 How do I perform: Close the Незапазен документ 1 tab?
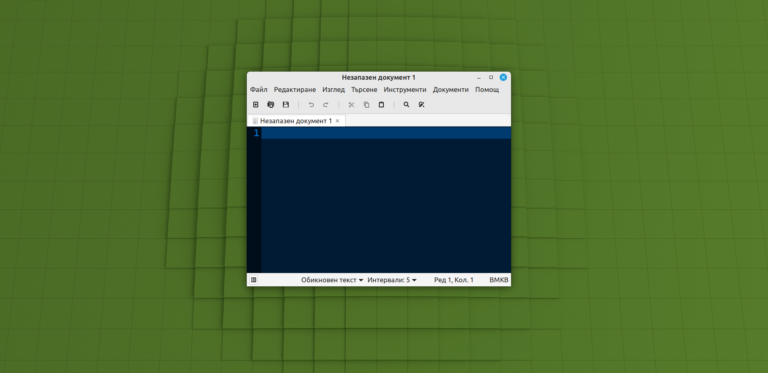point(337,120)
